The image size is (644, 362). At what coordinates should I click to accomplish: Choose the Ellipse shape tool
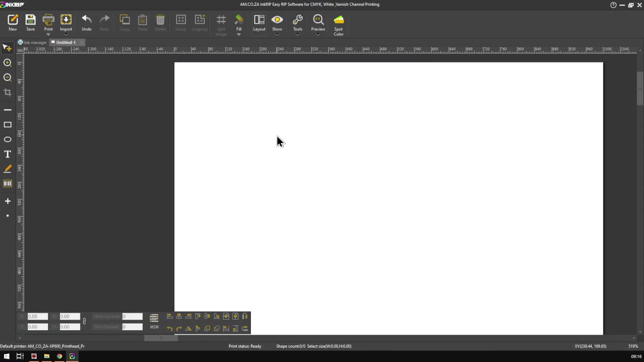8,139
